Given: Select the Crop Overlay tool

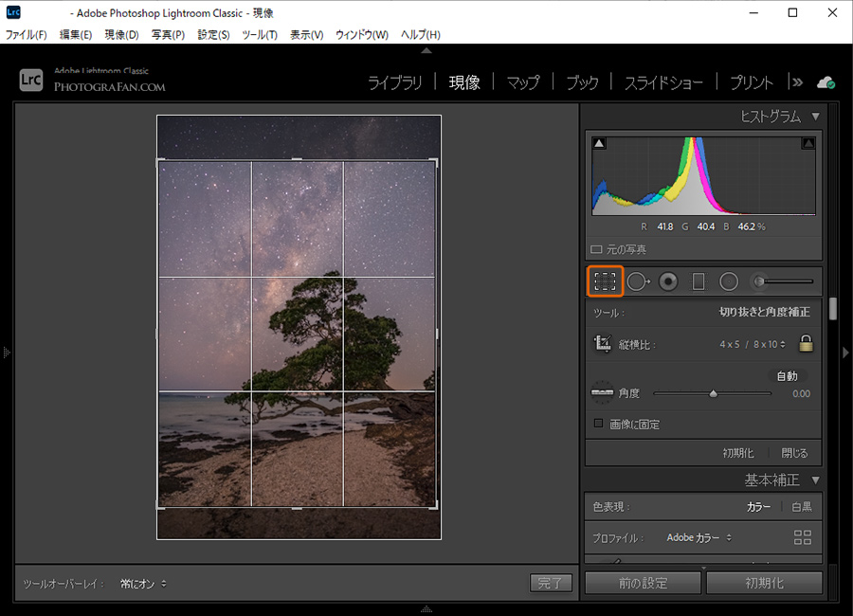Looking at the screenshot, I should pyautogui.click(x=605, y=281).
